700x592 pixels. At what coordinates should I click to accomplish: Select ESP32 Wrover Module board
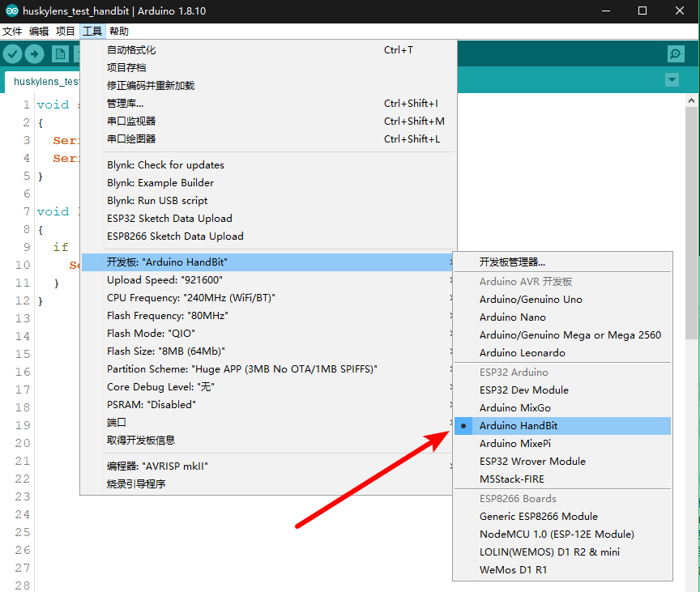[x=562, y=462]
